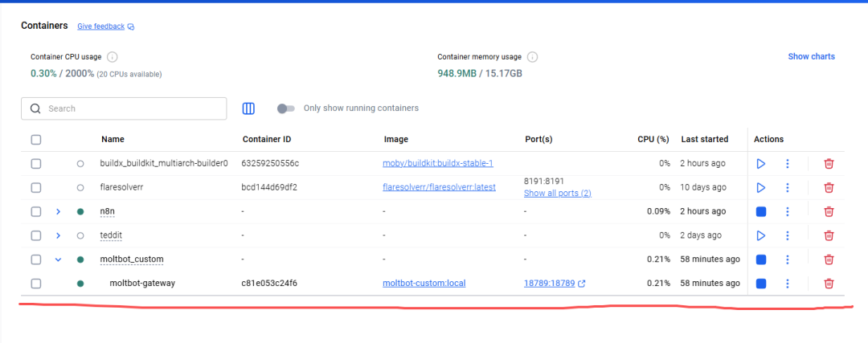The height and width of the screenshot is (343, 868).
Task: Toggle Only show running containers
Action: 285,108
